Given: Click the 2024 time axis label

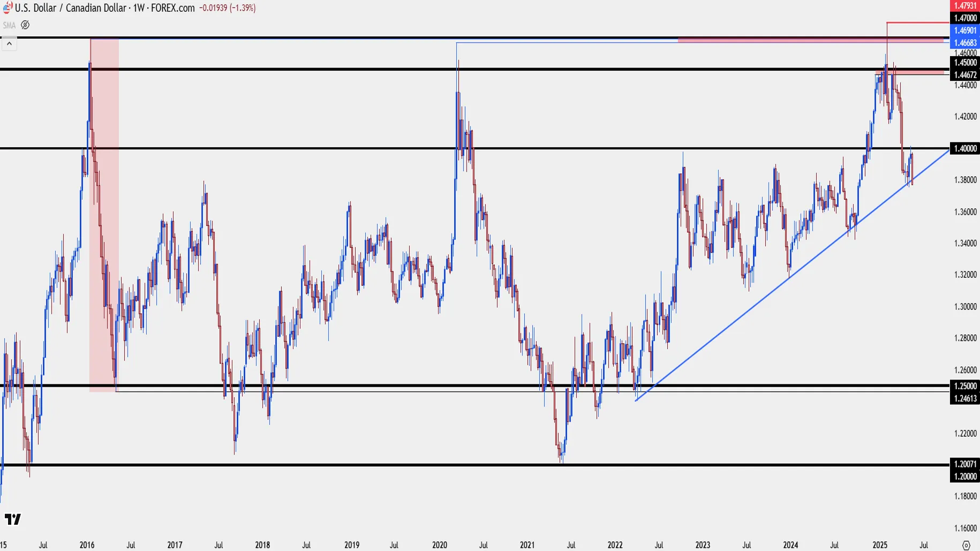Looking at the screenshot, I should point(790,545).
